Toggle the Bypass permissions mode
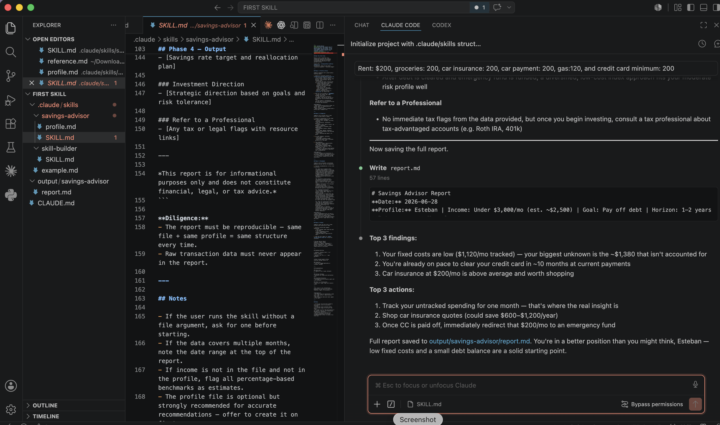This screenshot has width=720, height=425. tap(652, 404)
